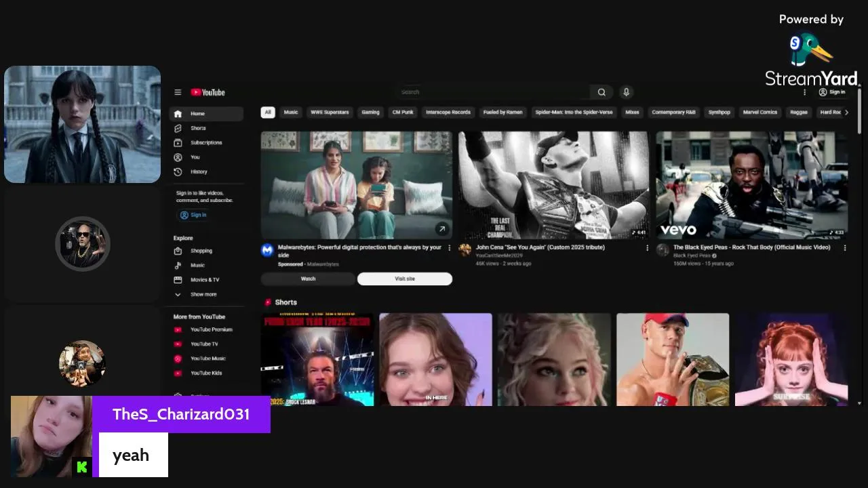This screenshot has width=868, height=488.
Task: Open the You section in sidebar
Action: (206, 157)
